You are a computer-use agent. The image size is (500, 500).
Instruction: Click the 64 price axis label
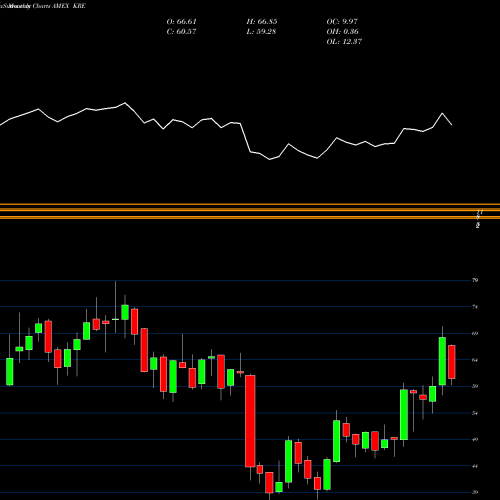click(475, 360)
